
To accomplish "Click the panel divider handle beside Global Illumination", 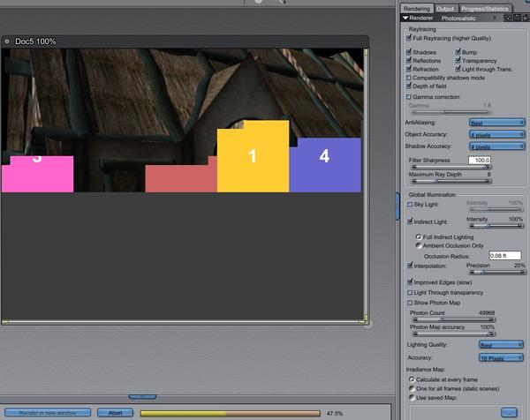I will point(397,206).
